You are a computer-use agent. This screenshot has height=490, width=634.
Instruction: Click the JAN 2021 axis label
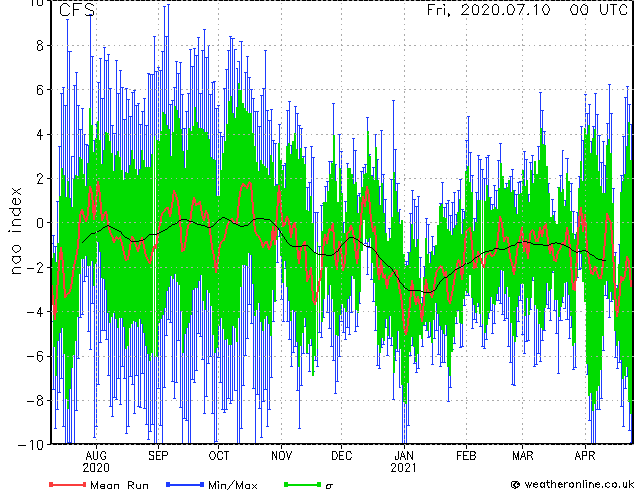[x=404, y=462]
